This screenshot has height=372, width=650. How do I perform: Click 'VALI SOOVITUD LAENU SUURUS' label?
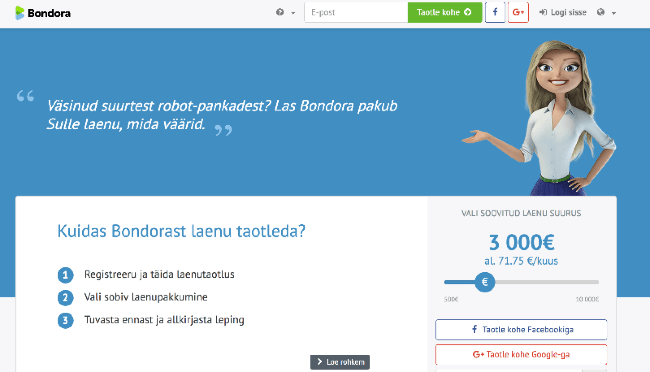click(x=521, y=213)
